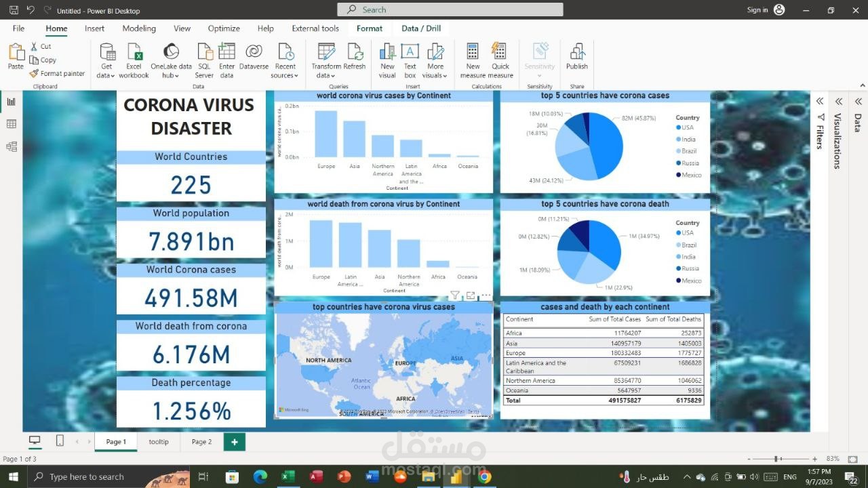
Task: Expand the Visualizations pane chevron
Action: click(x=839, y=101)
